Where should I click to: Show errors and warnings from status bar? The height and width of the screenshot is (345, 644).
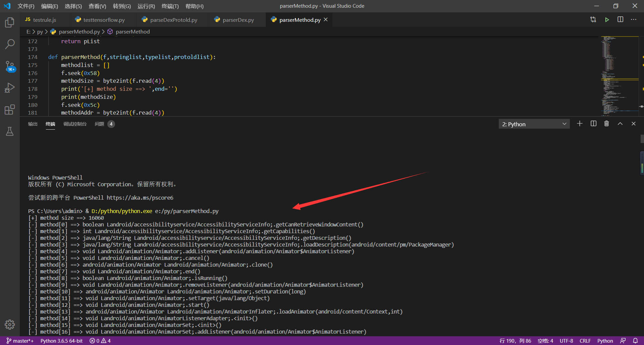100,341
